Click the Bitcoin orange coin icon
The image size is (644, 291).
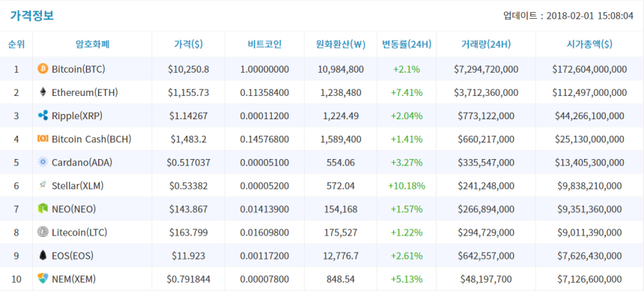(43, 69)
